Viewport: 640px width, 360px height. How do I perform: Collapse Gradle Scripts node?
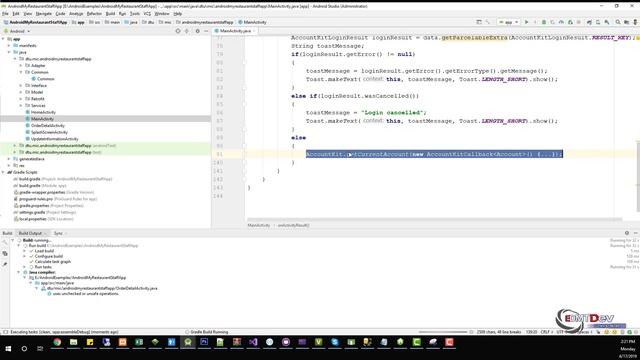[x=3, y=172]
